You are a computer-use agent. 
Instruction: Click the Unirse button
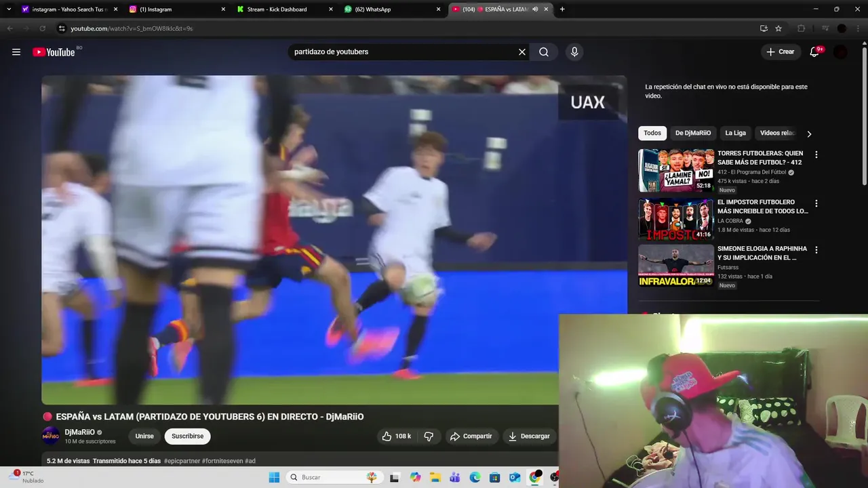[144, 436]
